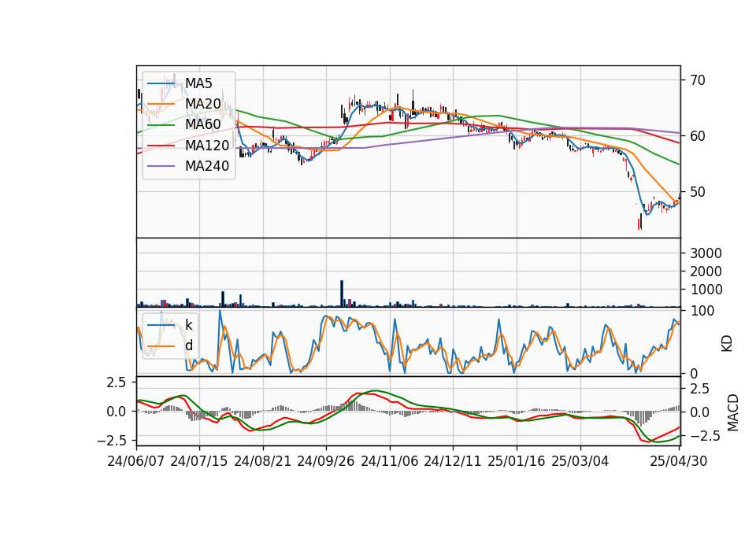
Task: Click the left MACD axis 0.0 label
Action: pos(116,412)
